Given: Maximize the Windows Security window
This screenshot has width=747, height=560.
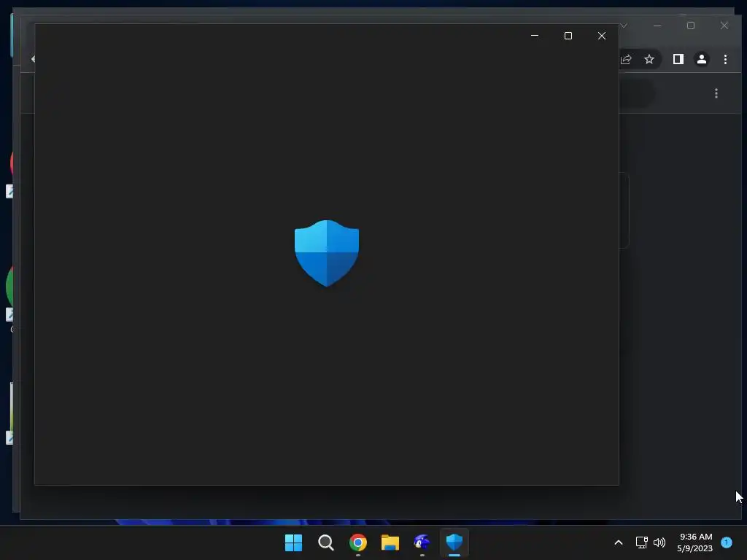Looking at the screenshot, I should (x=568, y=36).
